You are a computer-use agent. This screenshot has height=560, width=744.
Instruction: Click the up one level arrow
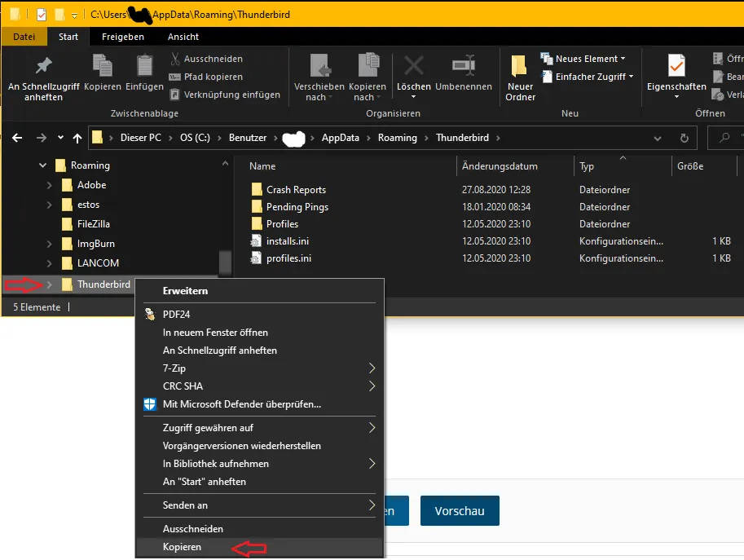pyautogui.click(x=77, y=138)
